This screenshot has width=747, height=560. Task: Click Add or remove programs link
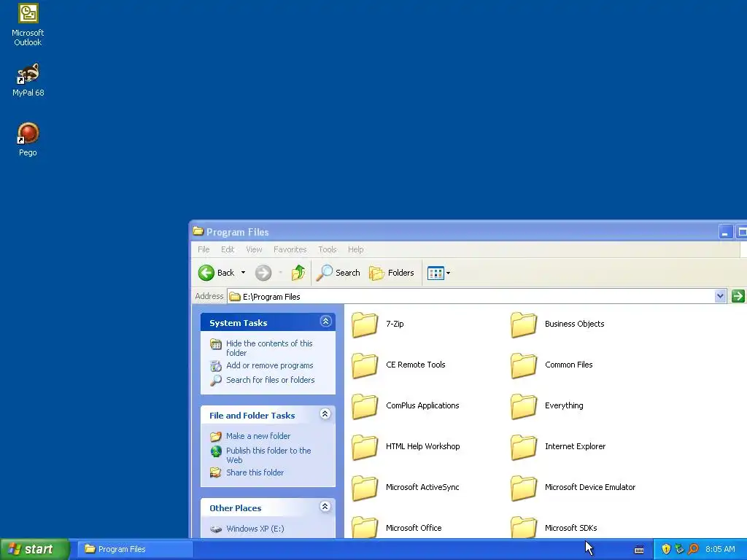point(270,365)
